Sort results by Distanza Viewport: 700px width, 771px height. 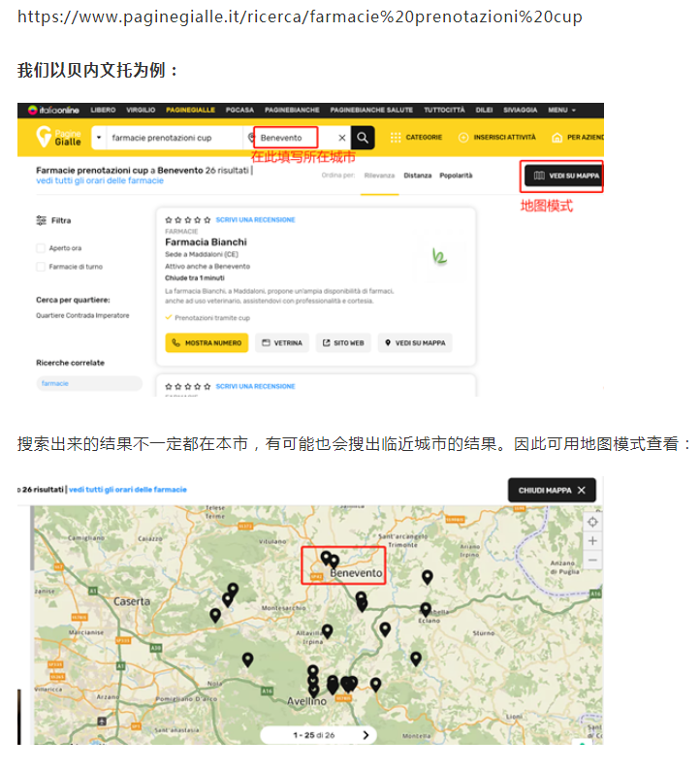tap(418, 176)
